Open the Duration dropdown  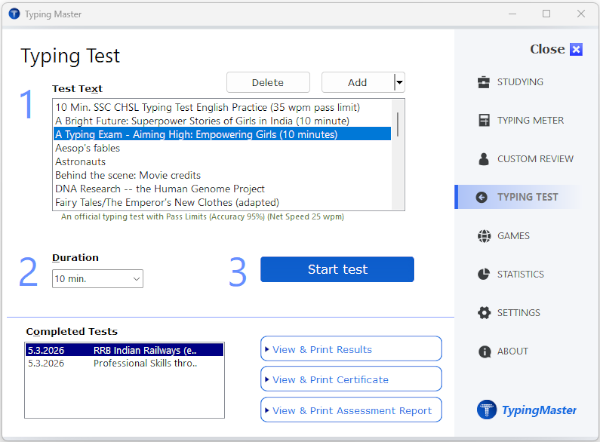point(98,279)
